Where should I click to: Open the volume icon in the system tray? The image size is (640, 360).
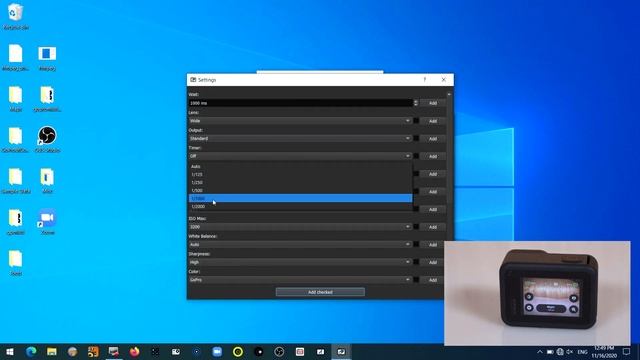pos(570,352)
